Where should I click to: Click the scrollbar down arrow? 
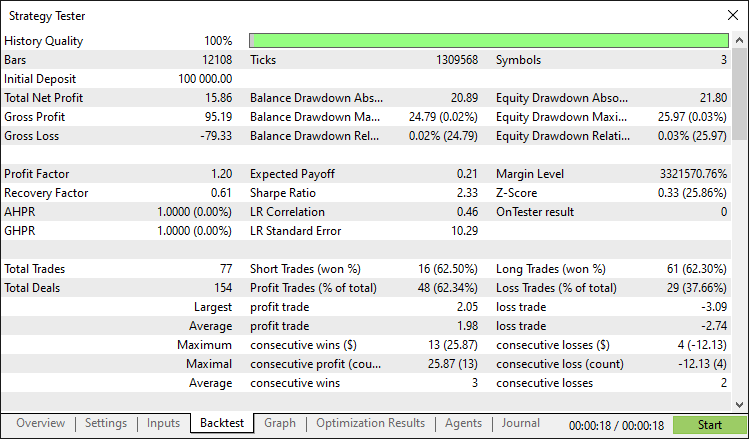[739, 405]
